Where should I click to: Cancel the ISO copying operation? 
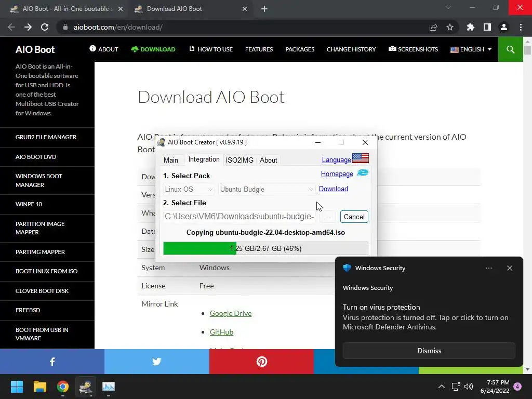pyautogui.click(x=354, y=217)
